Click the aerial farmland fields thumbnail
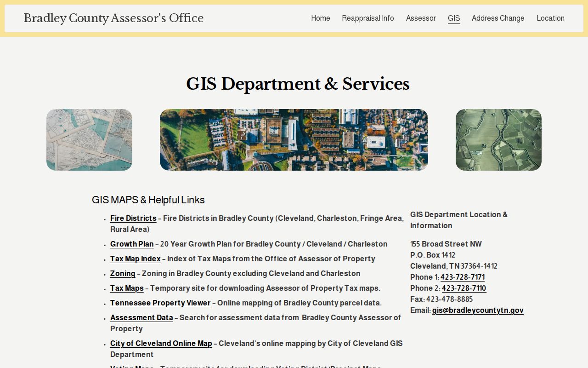Image resolution: width=588 pixels, height=368 pixels. [498, 140]
